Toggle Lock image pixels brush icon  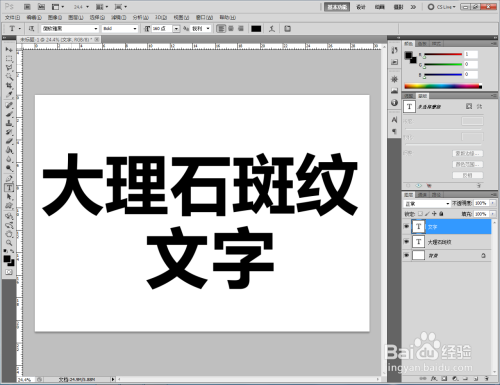click(x=427, y=214)
